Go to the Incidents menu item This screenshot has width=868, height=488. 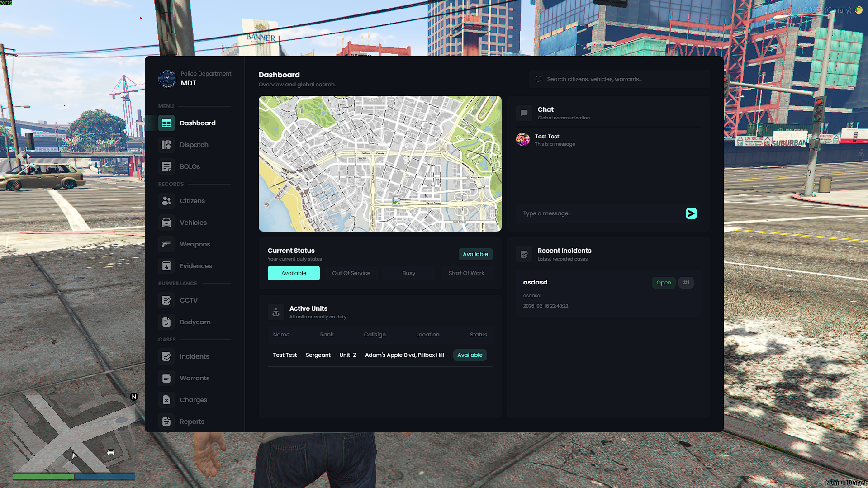(194, 356)
